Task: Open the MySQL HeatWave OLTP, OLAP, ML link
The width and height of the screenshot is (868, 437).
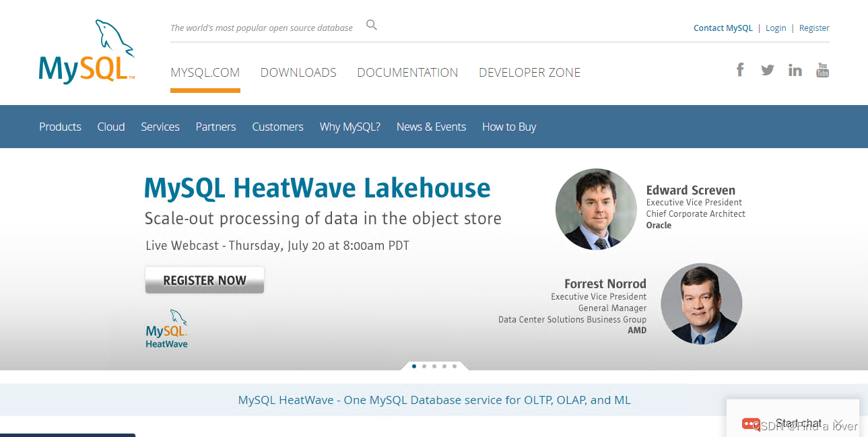Action: click(434, 400)
